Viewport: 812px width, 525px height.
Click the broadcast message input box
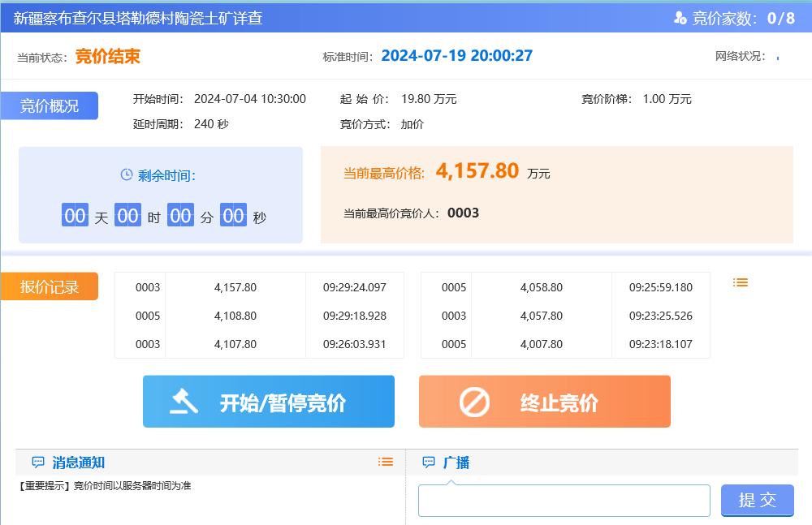tap(564, 500)
